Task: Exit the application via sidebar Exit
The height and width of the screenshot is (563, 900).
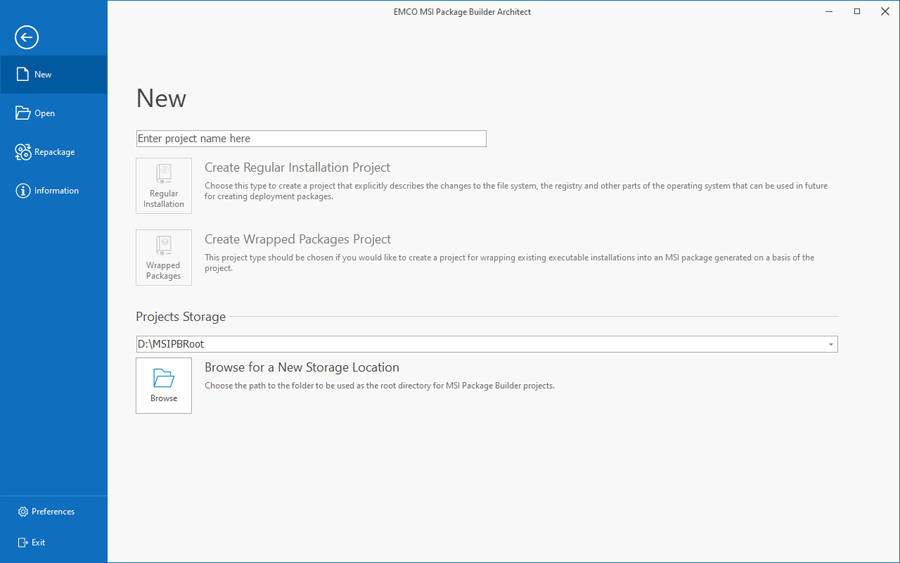Action: (x=53, y=542)
